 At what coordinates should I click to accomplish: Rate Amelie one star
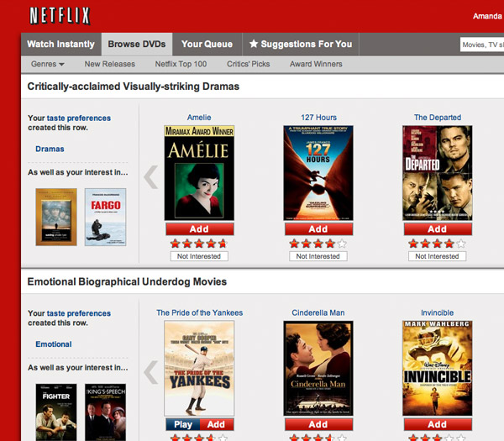click(176, 244)
